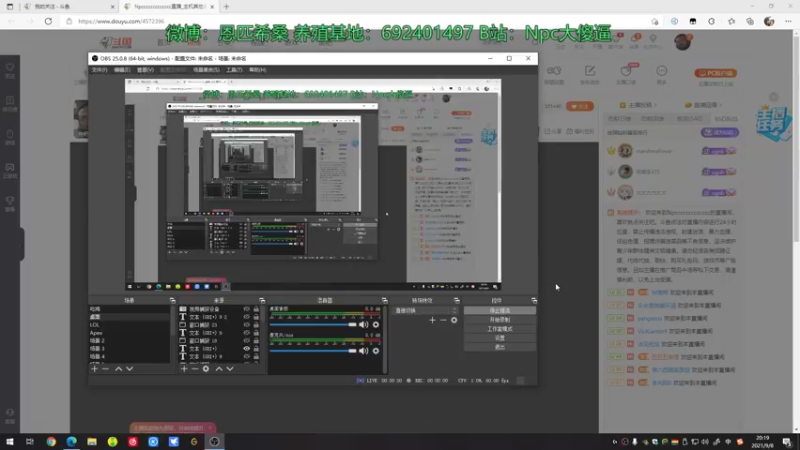Move the scene down in Scenes panel

(130, 368)
